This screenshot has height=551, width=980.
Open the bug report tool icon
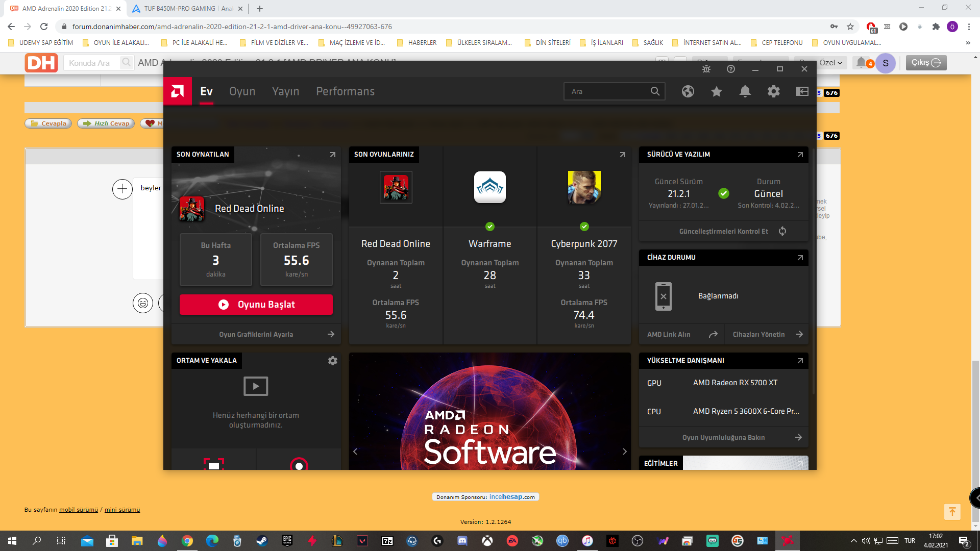pos(706,69)
